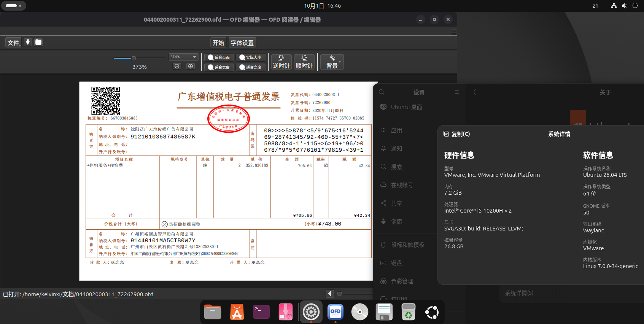Image resolution: width=644 pixels, height=324 pixels.
Task: Open the clock showing 10月1日 16:46
Action: click(x=322, y=6)
